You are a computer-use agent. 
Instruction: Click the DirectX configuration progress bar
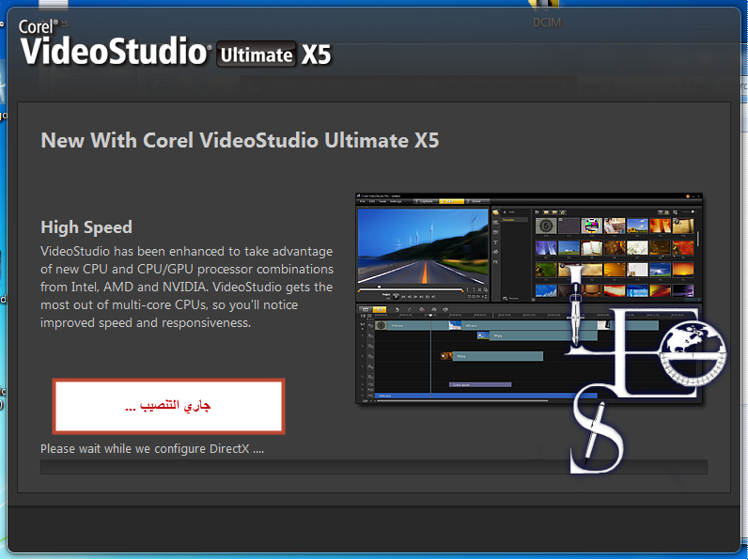click(373, 466)
